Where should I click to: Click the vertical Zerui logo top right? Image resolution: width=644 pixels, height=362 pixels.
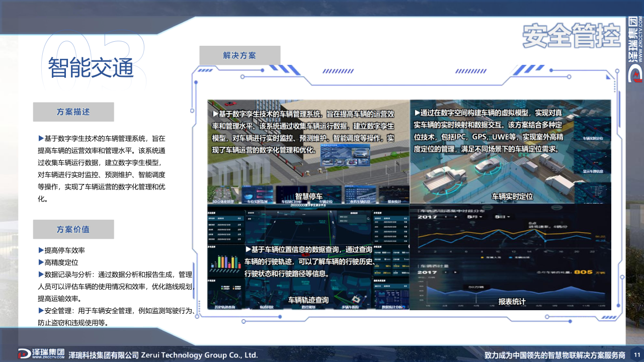[634, 48]
